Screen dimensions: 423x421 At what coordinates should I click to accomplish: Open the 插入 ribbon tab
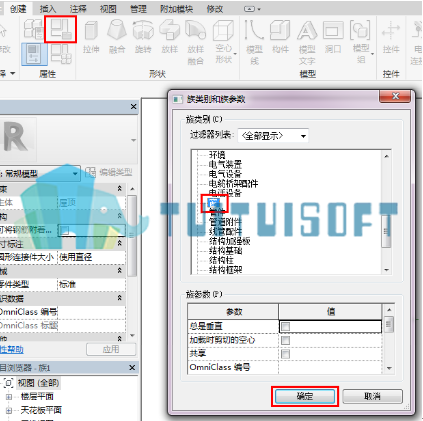(x=48, y=9)
